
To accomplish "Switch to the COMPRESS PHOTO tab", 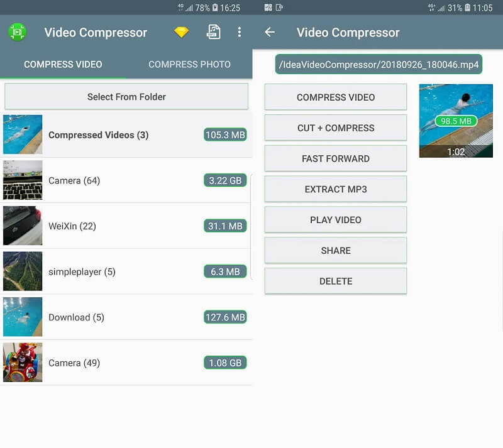I will coord(190,64).
